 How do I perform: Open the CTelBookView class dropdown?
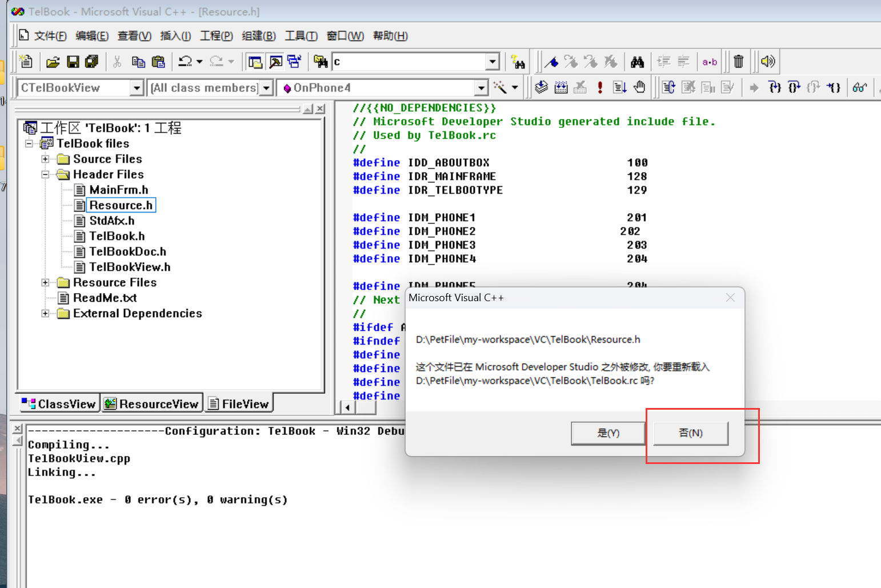136,88
